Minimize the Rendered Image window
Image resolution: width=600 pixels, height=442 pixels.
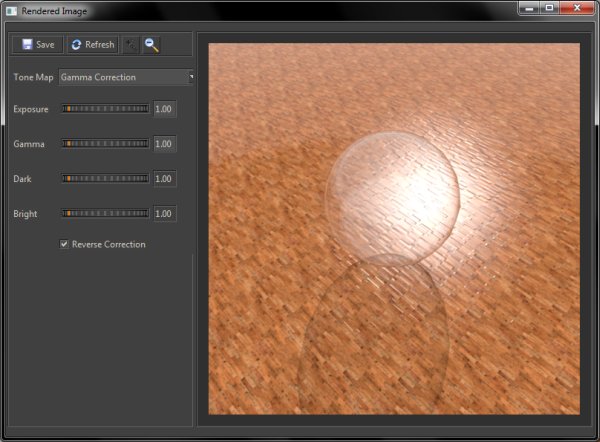click(530, 8)
